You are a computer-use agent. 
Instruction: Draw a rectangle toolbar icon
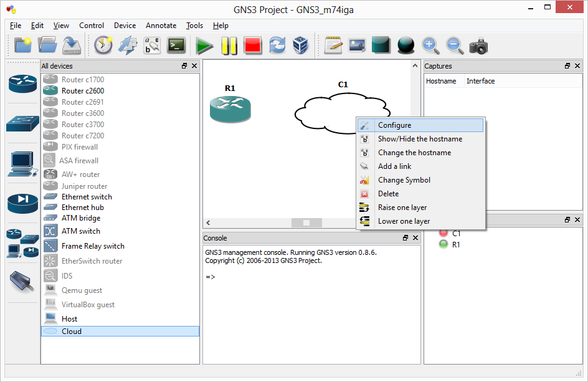pyautogui.click(x=381, y=45)
